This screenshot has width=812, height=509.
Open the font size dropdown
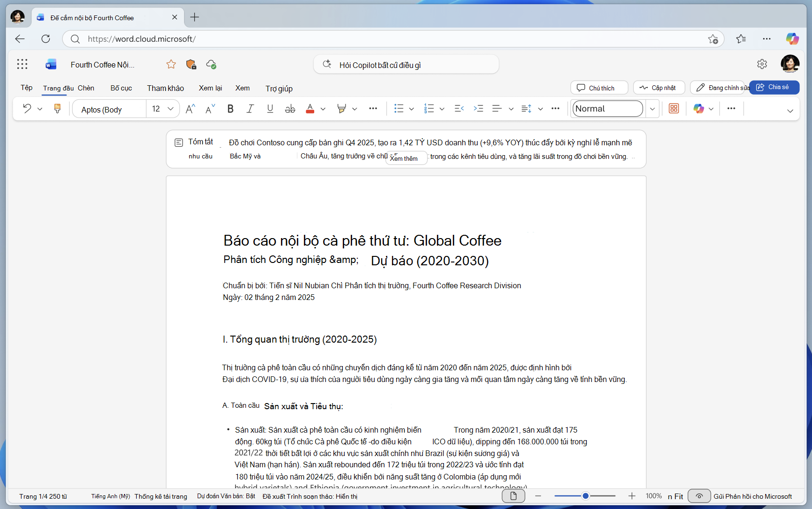[170, 109]
